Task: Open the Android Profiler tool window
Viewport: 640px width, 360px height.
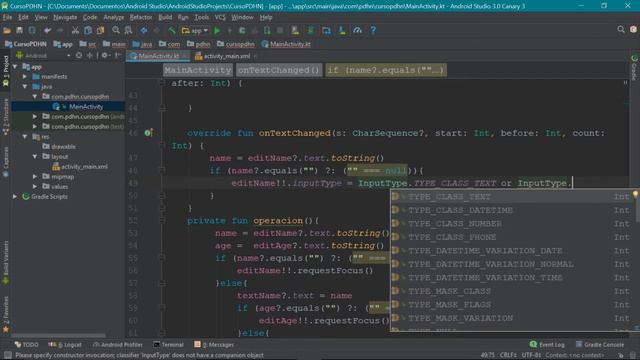Action: pyautogui.click(x=118, y=345)
